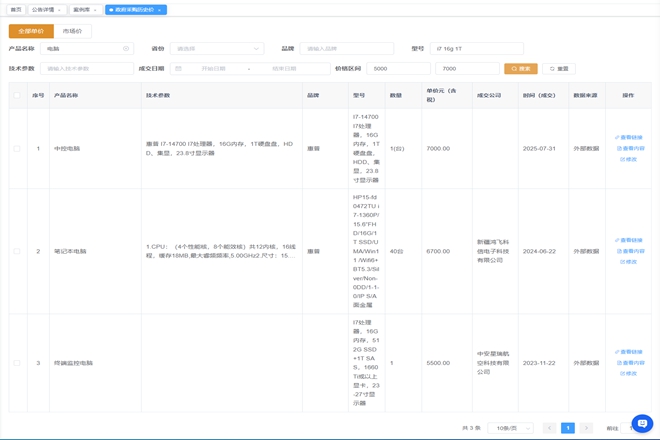Viewport: 660px width, 440px height.
Task: Open the 省份 dropdown
Action: coord(216,48)
